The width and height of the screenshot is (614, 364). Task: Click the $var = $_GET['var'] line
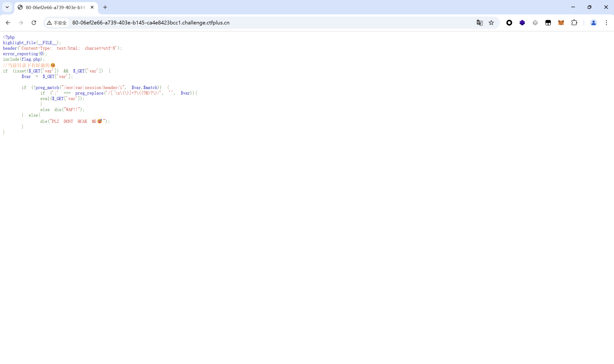(x=47, y=77)
